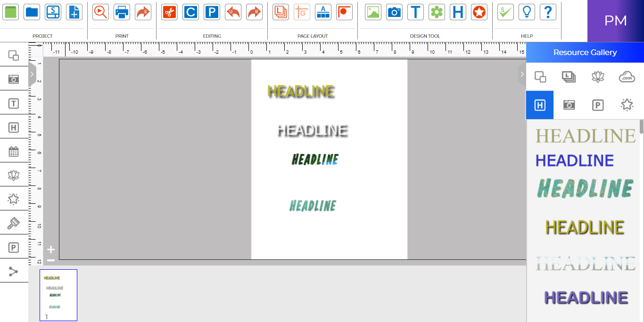
Task: Select text T tool in left sidebar
Action: click(x=14, y=103)
